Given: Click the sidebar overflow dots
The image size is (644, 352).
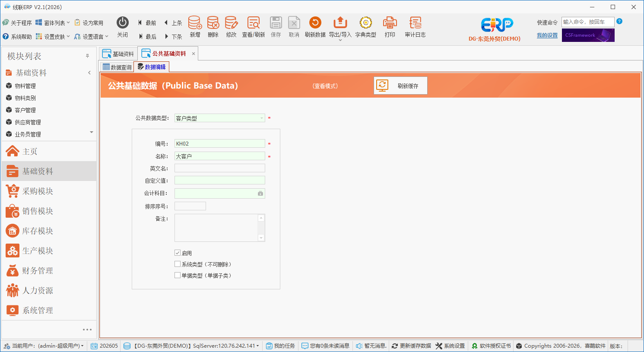Looking at the screenshot, I should point(87,330).
